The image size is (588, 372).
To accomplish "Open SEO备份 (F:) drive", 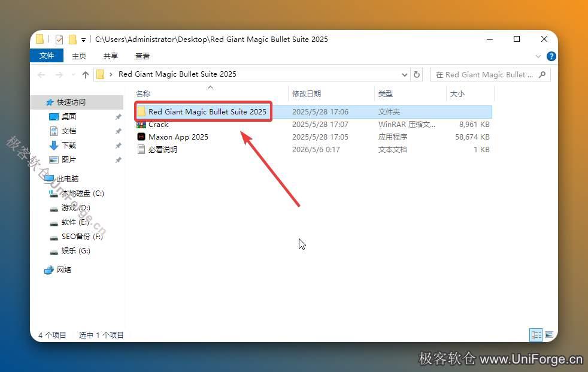I will pyautogui.click(x=82, y=236).
